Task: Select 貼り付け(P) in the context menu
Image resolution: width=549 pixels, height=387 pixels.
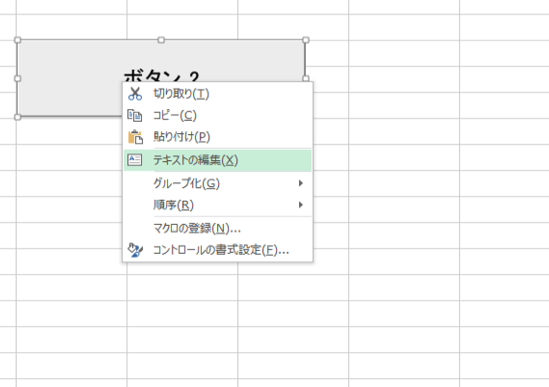Action: click(x=217, y=137)
